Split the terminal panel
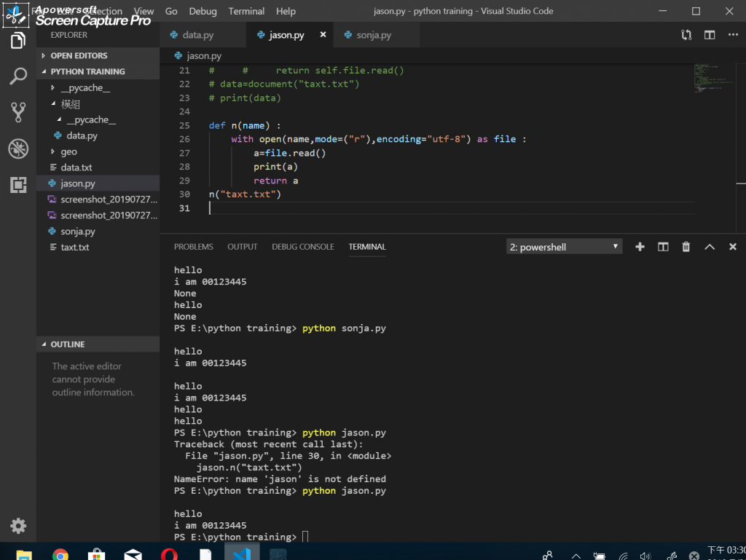Screen dimensions: 746x560 [x=663, y=247]
